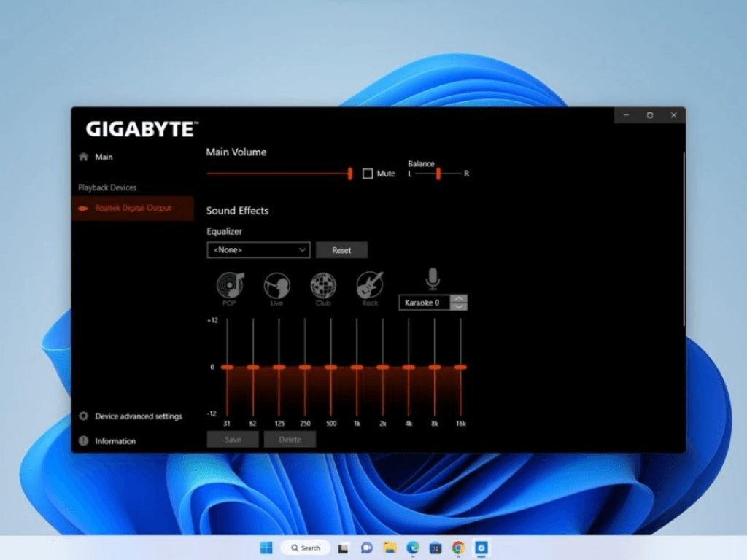Click the Main home icon

(82, 156)
